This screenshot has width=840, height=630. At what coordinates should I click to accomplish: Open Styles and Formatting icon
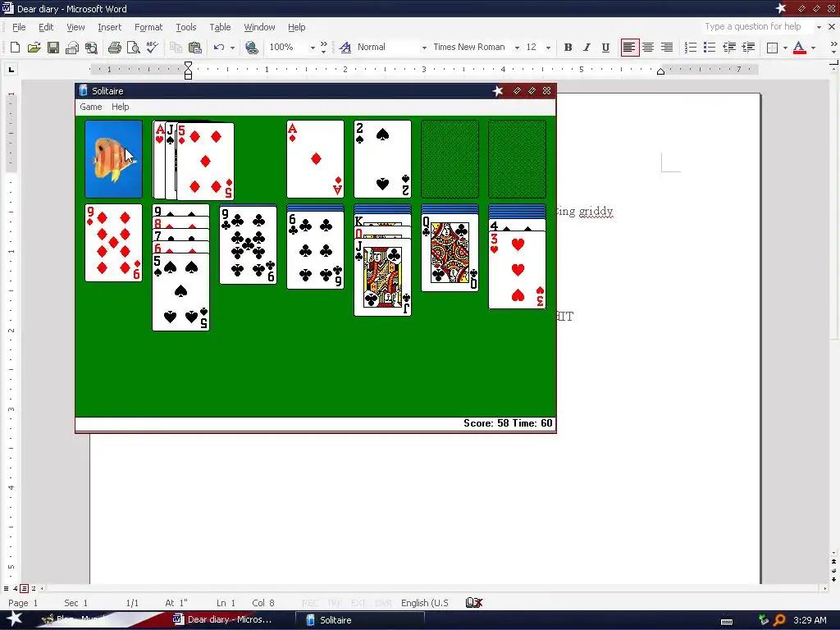click(x=345, y=47)
